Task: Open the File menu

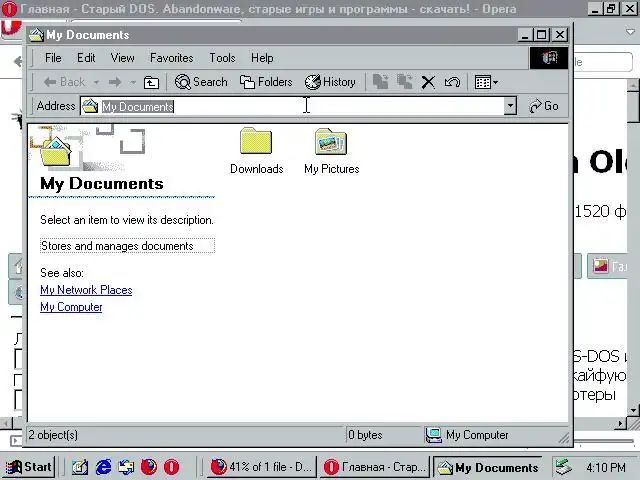Action: click(53, 58)
